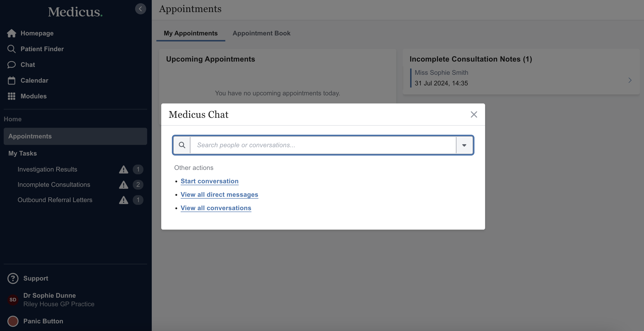Open View all direct messages link
The height and width of the screenshot is (331, 644).
point(219,195)
